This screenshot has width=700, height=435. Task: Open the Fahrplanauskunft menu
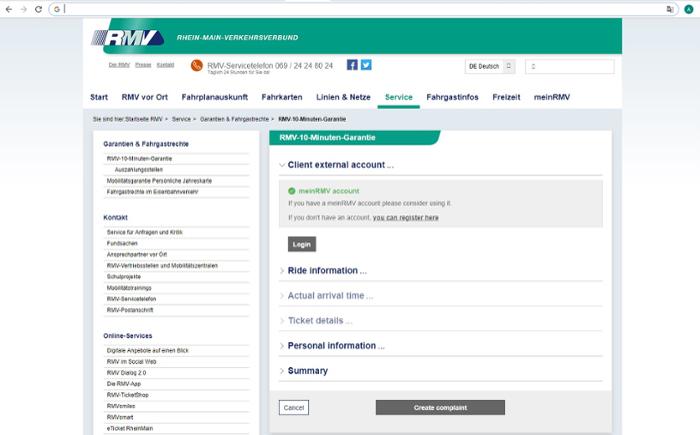(x=215, y=97)
